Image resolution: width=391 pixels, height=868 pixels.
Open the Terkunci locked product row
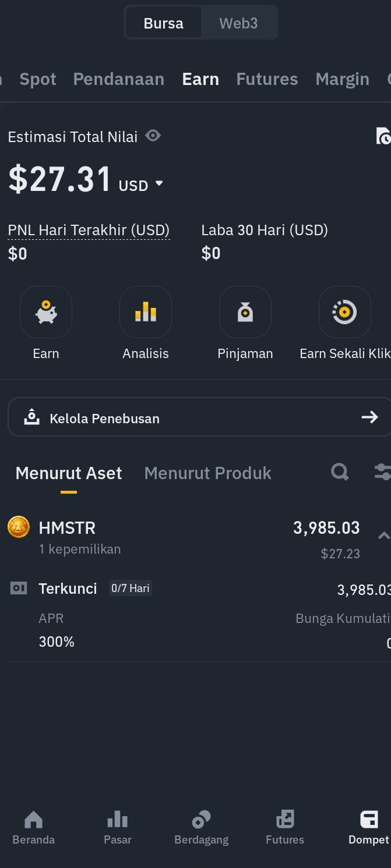[x=68, y=589]
